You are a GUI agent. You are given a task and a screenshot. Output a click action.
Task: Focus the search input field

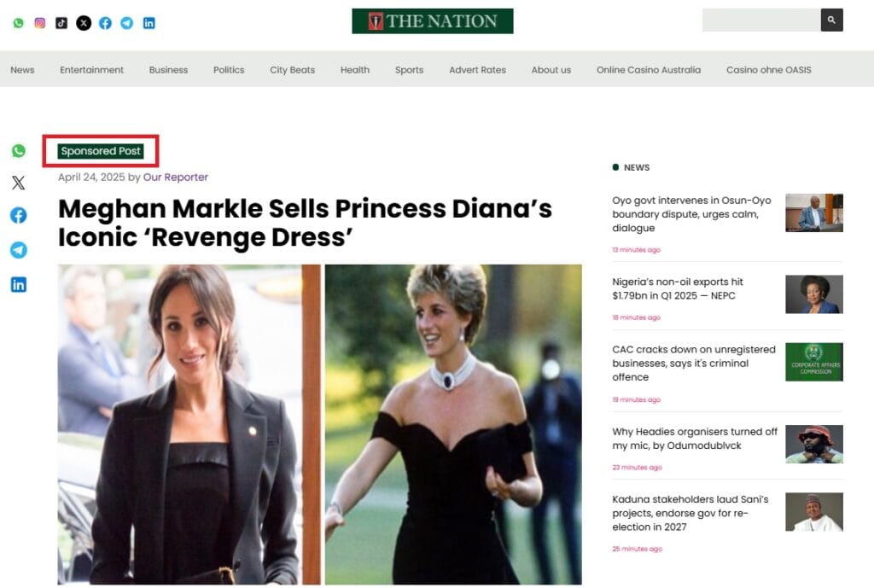[760, 20]
